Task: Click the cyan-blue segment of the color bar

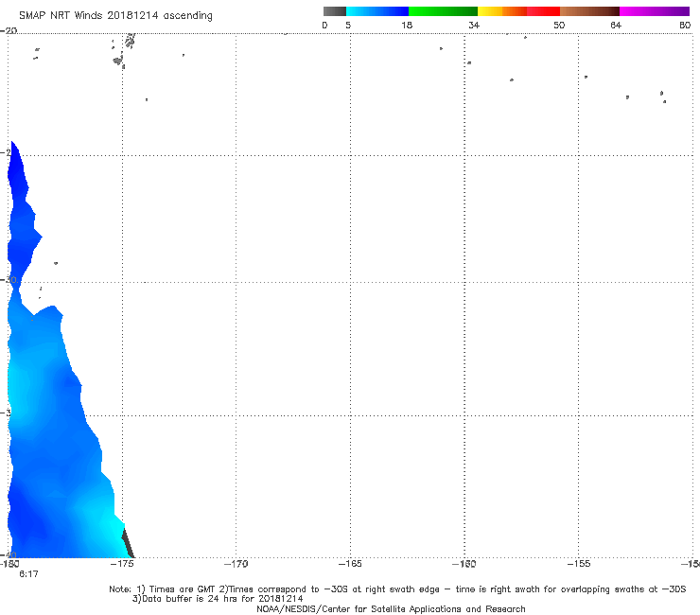Action: click(x=377, y=11)
